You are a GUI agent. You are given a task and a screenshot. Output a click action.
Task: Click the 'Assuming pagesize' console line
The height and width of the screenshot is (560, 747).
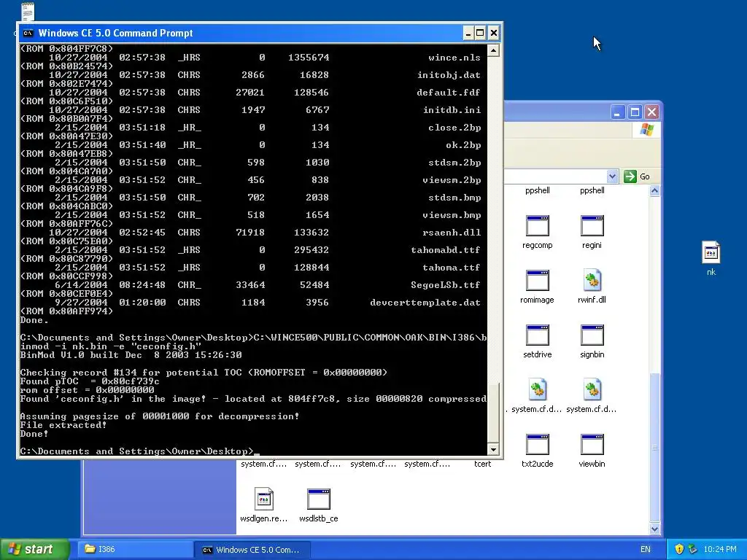[160, 416]
